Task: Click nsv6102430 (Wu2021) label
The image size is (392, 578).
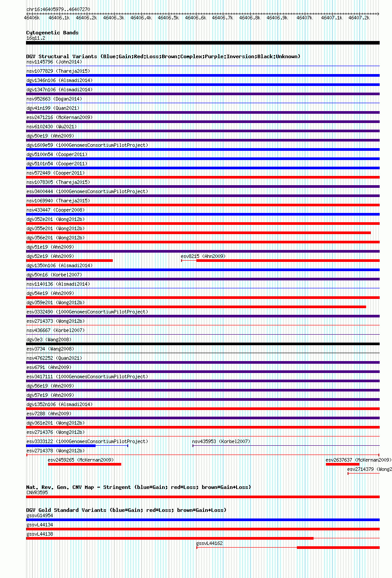Action: (52, 127)
